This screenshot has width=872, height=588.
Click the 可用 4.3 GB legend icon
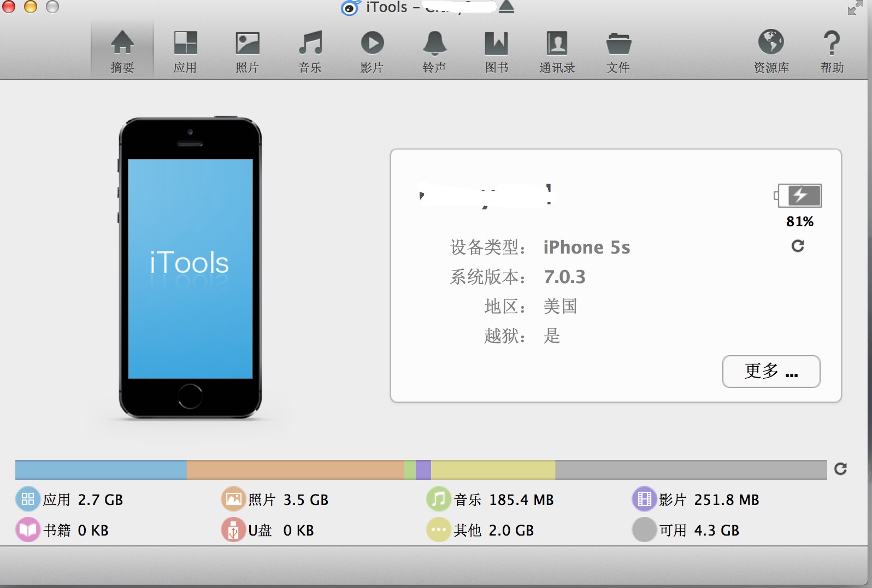(644, 530)
